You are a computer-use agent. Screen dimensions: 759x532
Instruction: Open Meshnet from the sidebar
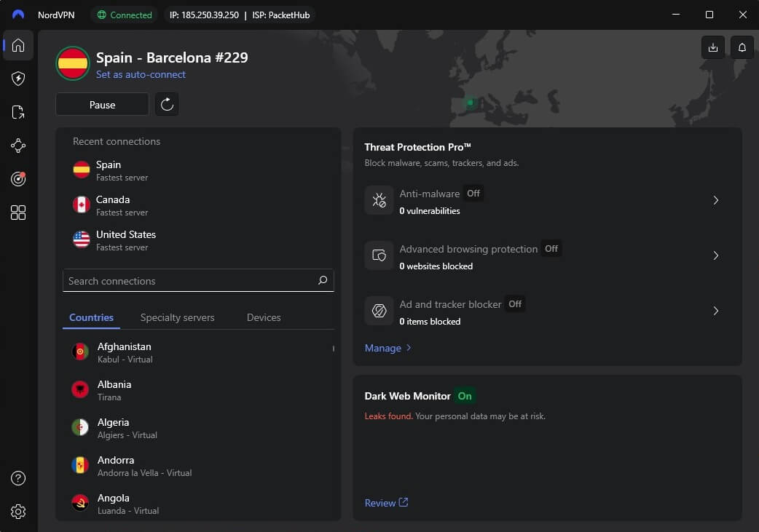pos(17,146)
